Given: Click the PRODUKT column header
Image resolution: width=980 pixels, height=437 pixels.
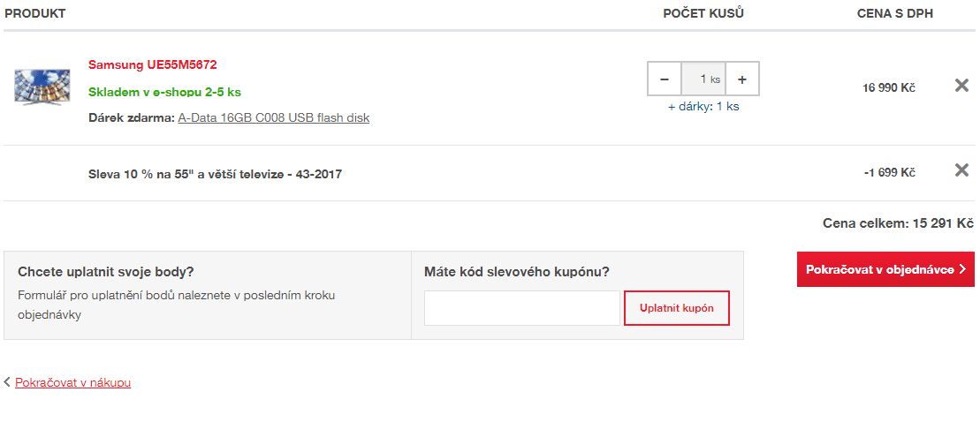Looking at the screenshot, I should (x=35, y=14).
